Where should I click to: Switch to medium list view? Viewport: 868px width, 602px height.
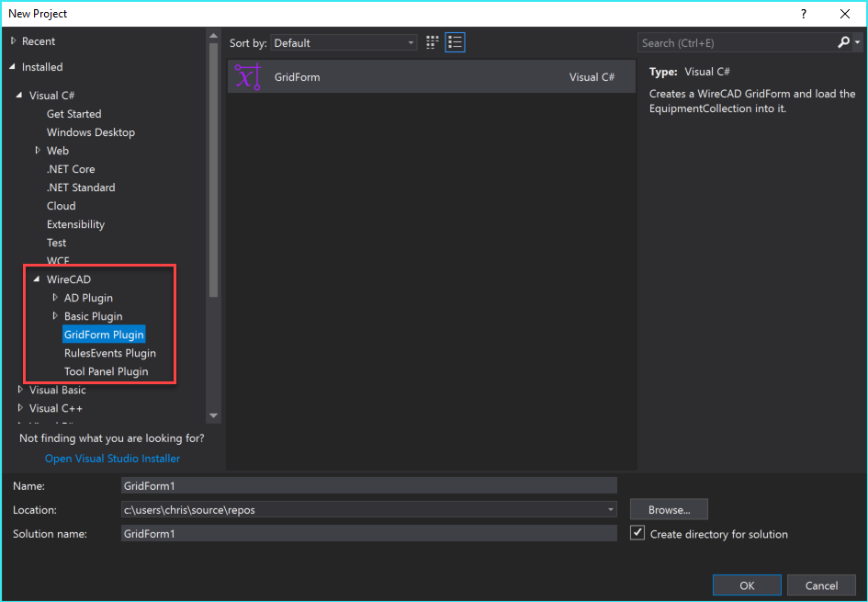point(455,42)
